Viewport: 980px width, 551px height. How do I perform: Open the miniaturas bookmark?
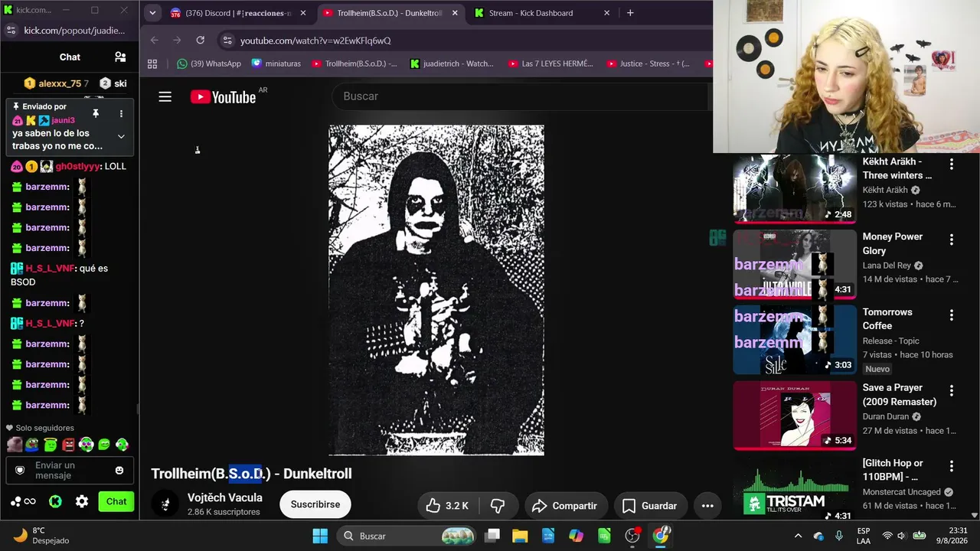coord(276,64)
